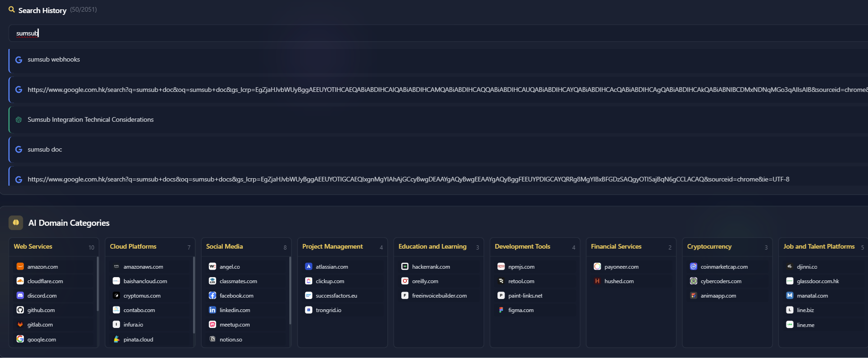Click the baishancloud.com favicon
868x362 pixels.
point(116,281)
